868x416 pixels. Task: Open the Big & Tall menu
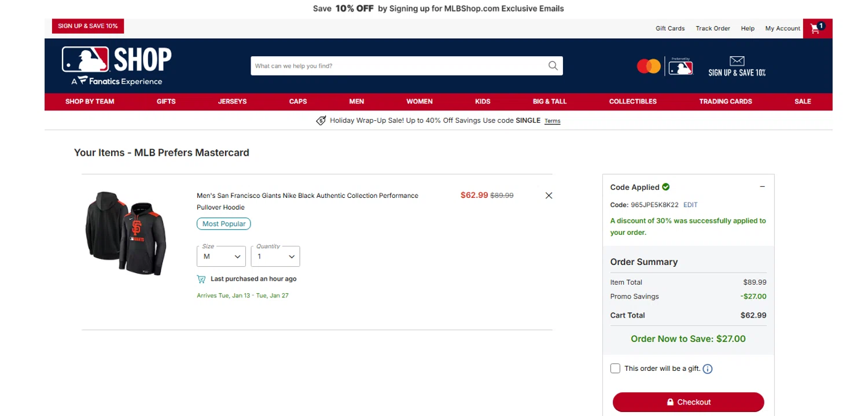(x=550, y=101)
